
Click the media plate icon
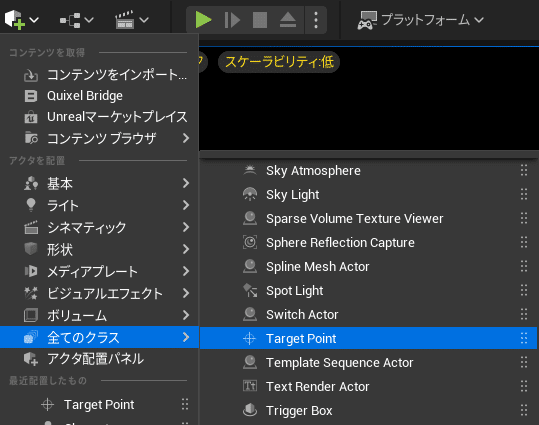pyautogui.click(x=31, y=271)
